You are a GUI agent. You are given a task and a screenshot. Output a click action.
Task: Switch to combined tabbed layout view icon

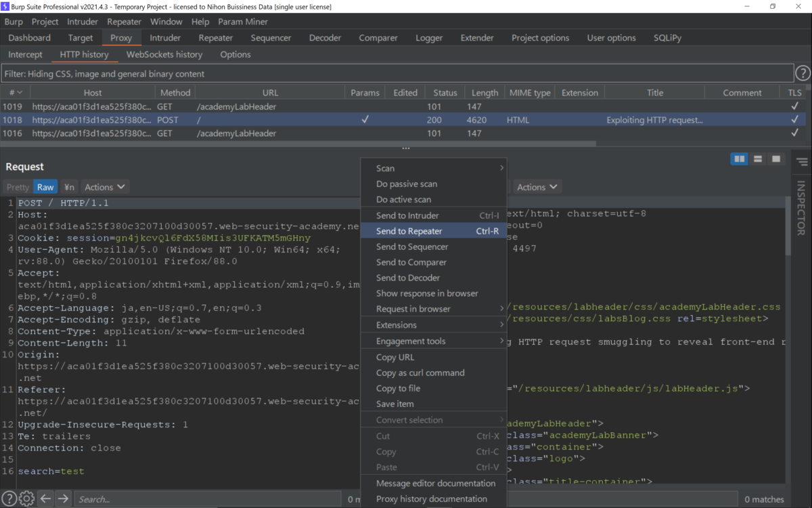776,159
